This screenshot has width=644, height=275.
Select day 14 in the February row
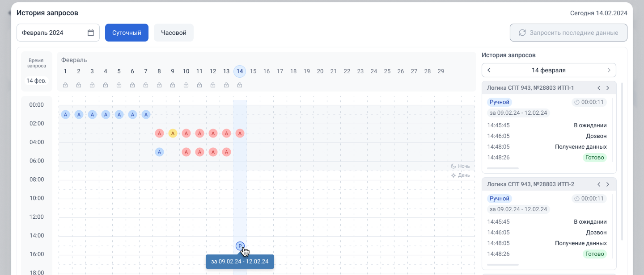[x=240, y=71]
